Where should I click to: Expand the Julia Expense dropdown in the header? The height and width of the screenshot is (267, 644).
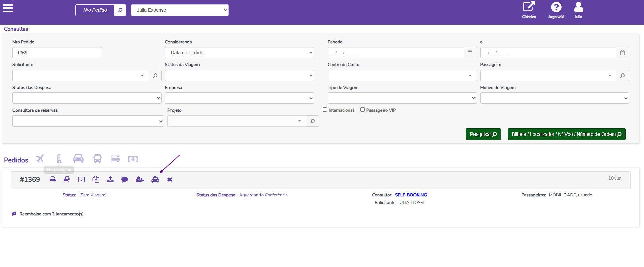coord(180,10)
